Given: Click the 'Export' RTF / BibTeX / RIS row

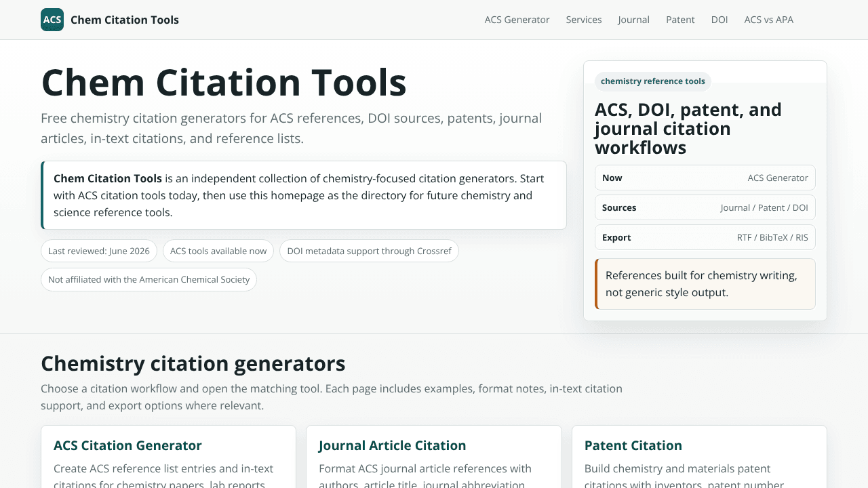Looking at the screenshot, I should [x=705, y=237].
